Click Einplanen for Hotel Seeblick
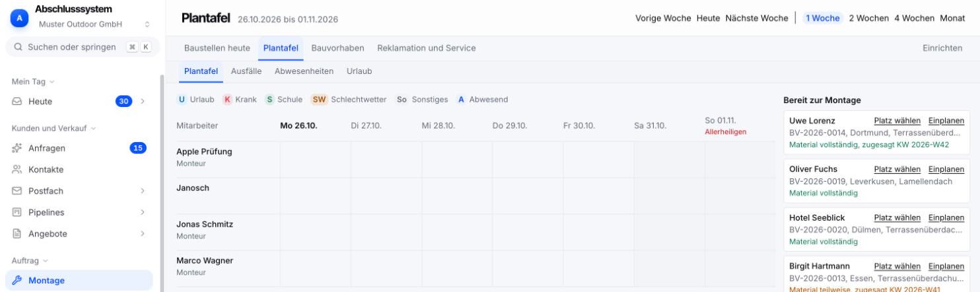 click(946, 217)
